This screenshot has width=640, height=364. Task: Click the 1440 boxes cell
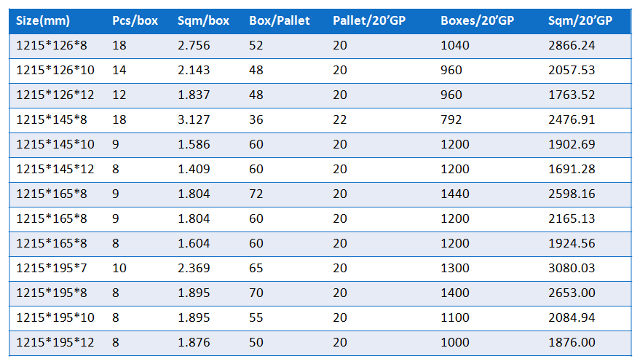coord(454,194)
